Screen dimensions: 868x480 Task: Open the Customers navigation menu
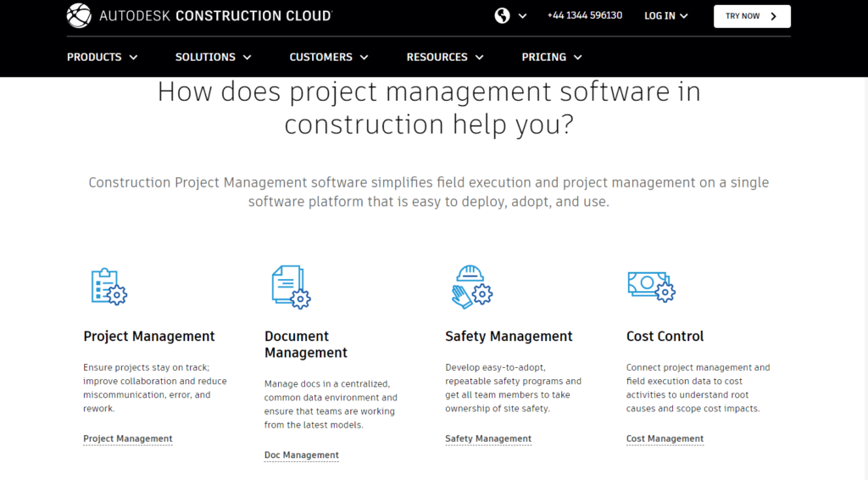329,57
